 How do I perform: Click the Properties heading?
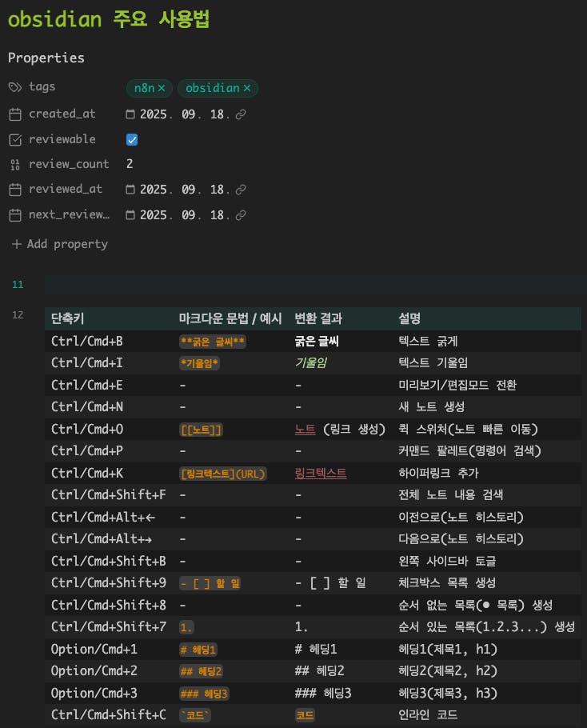pyautogui.click(x=46, y=58)
